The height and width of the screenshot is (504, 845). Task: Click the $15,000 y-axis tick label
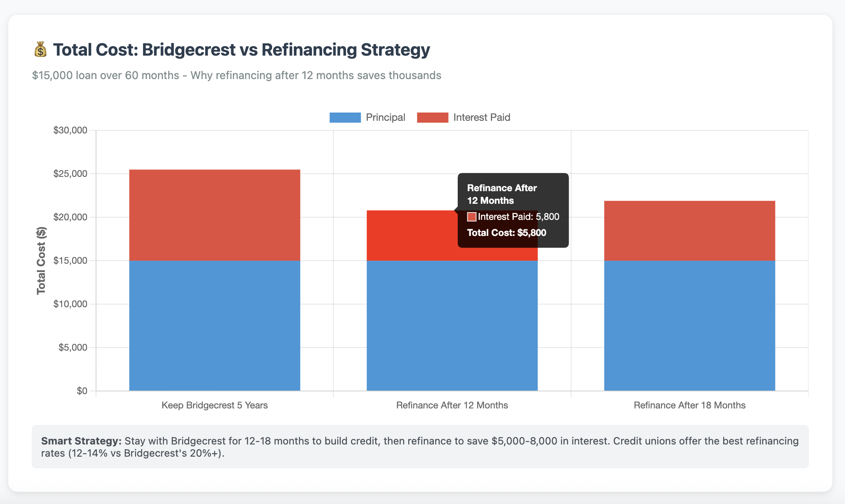70,261
